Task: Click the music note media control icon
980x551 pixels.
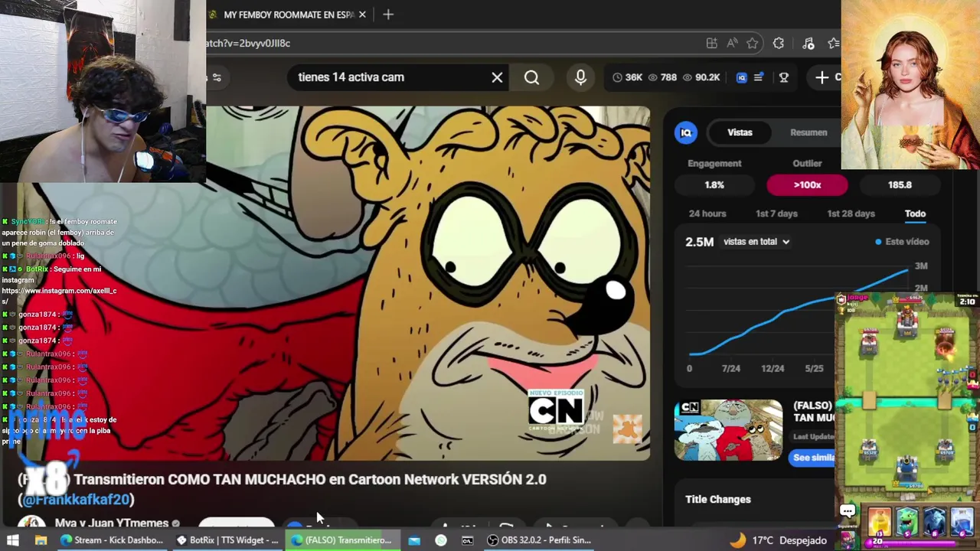Action: [x=808, y=44]
